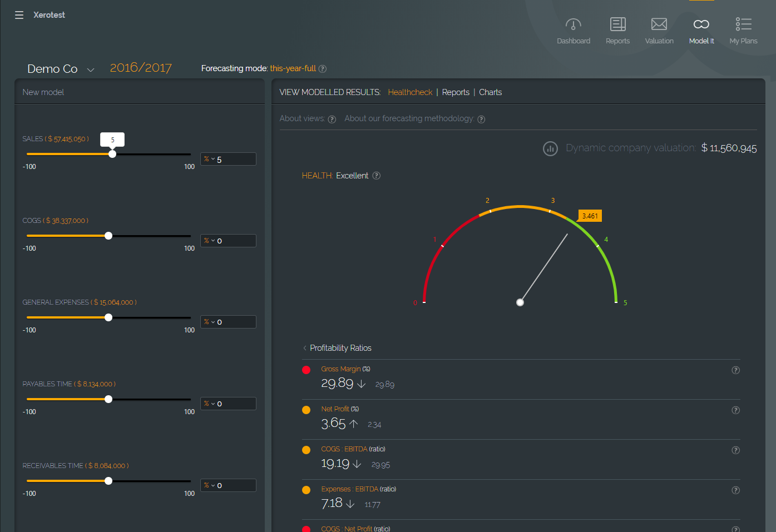Switch to the Charts view
The height and width of the screenshot is (532, 776).
point(490,92)
